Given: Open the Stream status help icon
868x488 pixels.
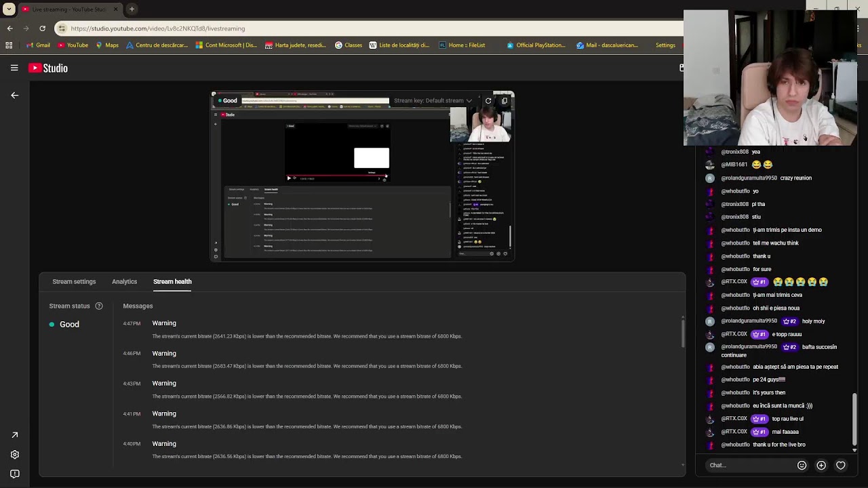Looking at the screenshot, I should tap(99, 306).
